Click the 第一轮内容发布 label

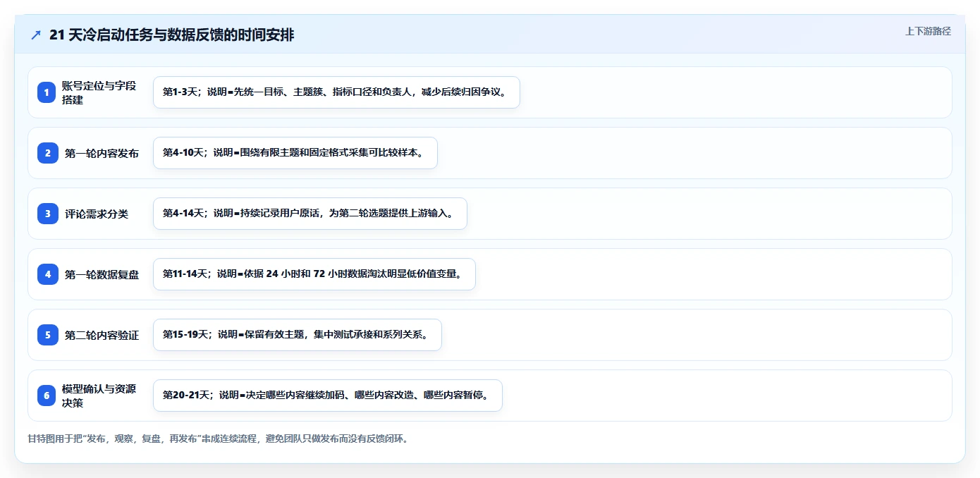[x=102, y=153]
